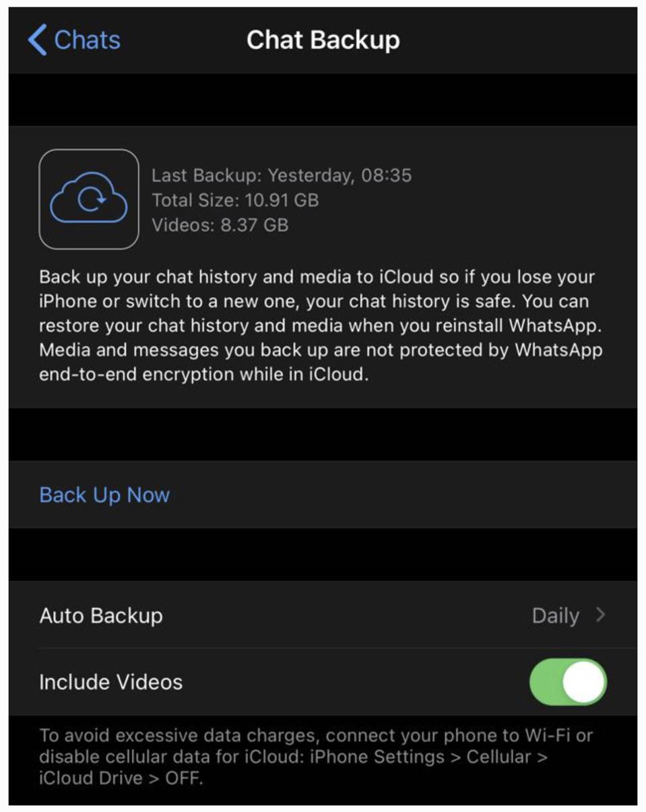The width and height of the screenshot is (646, 812).
Task: Tap the end-to-end encryption notice line
Action: (x=203, y=375)
